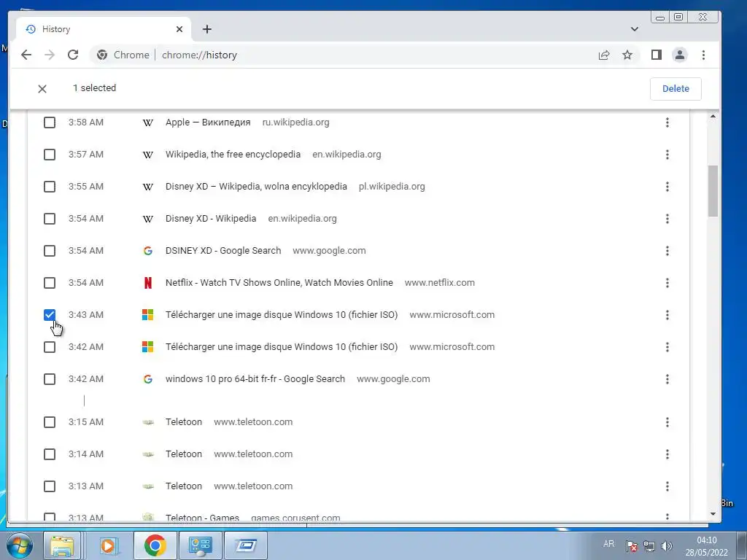This screenshot has height=560, width=747.
Task: Open more actions for 3:15 AM Teletoon entry
Action: [x=667, y=422]
